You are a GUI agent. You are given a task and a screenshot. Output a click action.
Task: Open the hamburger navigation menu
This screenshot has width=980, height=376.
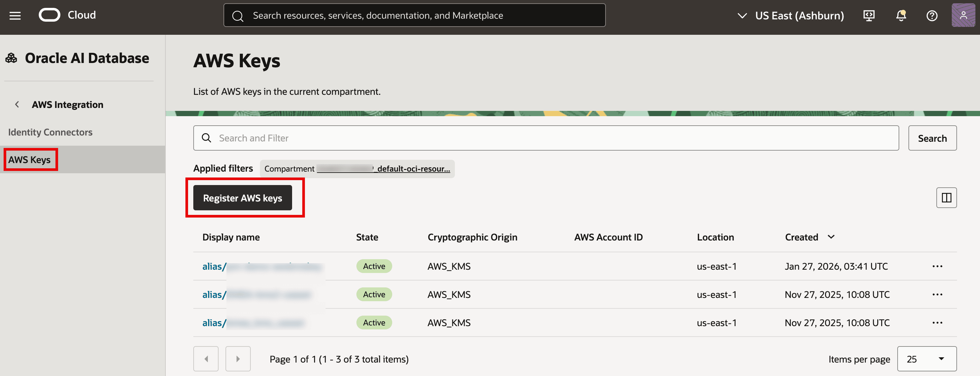[x=15, y=16]
